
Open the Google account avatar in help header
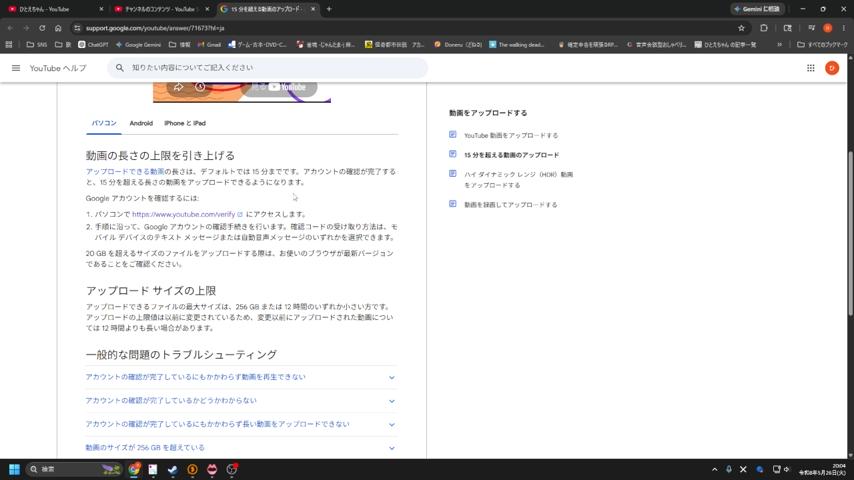tap(832, 68)
